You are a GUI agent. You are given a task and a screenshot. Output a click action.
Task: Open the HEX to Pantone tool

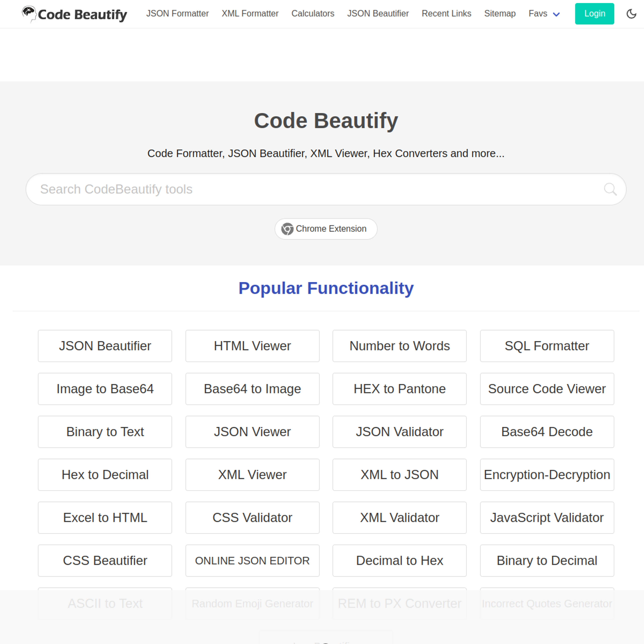(x=399, y=389)
